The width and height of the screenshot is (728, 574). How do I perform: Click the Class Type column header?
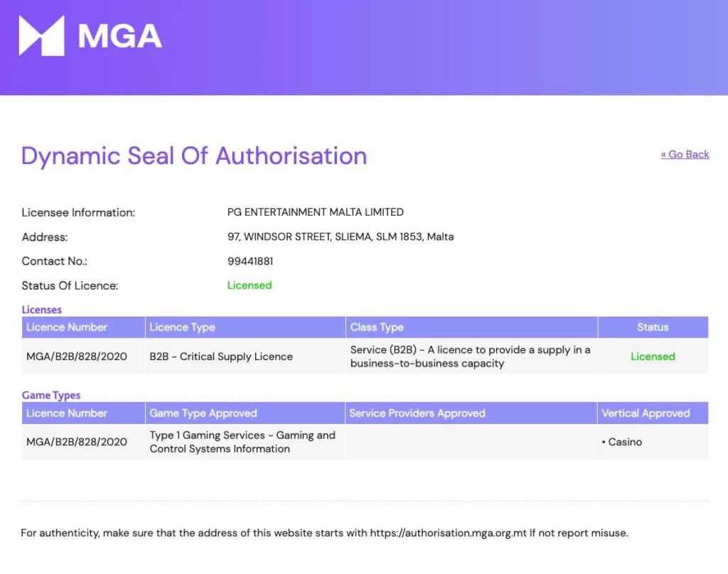coord(377,327)
